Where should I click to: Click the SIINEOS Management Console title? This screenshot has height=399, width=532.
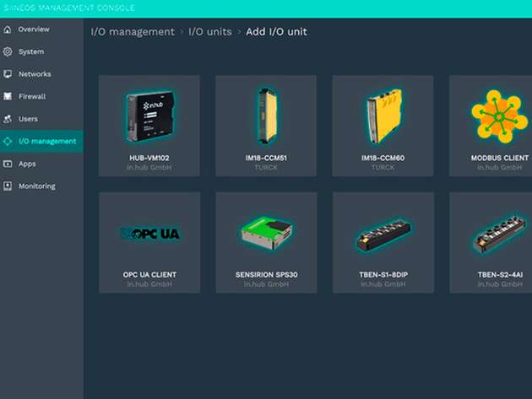tap(69, 8)
